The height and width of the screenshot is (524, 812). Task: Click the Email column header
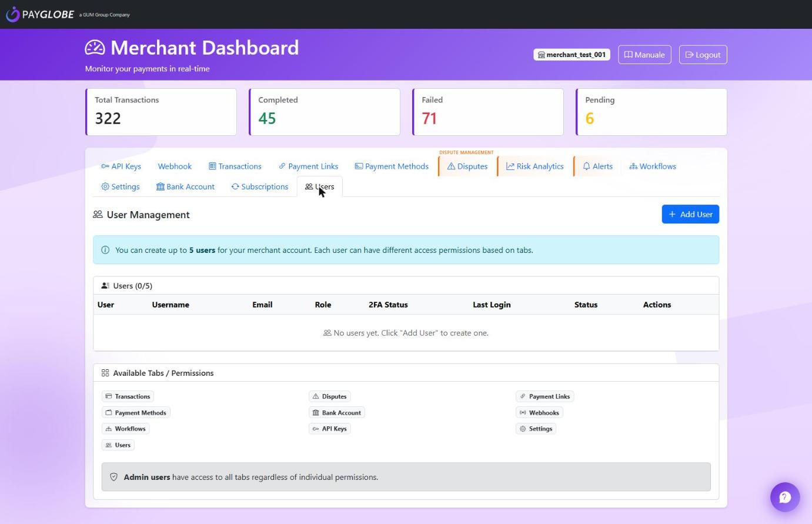(262, 305)
